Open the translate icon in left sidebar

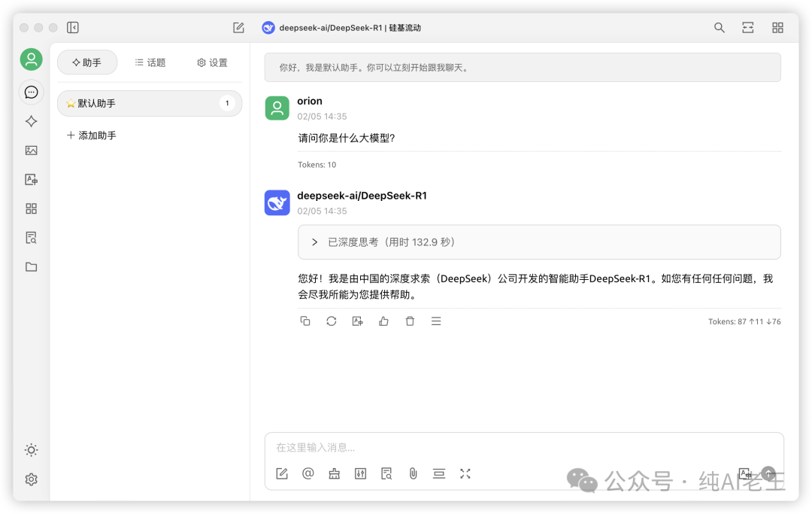[31, 179]
